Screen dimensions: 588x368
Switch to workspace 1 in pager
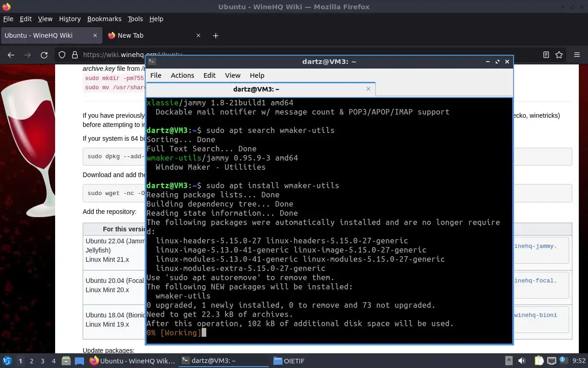20,361
